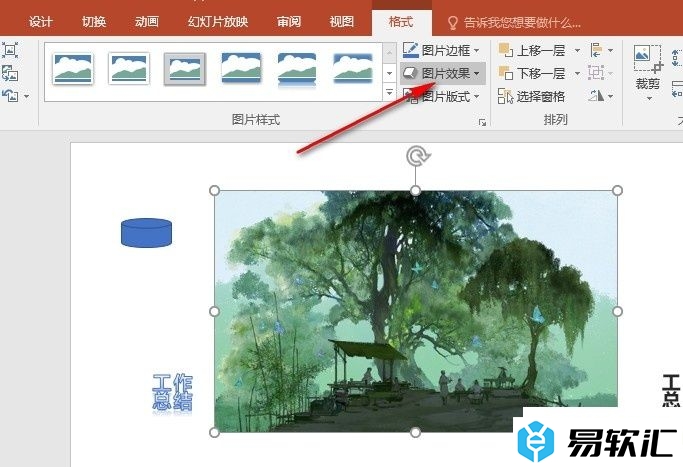Click the rotation handle above the picture
The height and width of the screenshot is (467, 683).
point(416,155)
